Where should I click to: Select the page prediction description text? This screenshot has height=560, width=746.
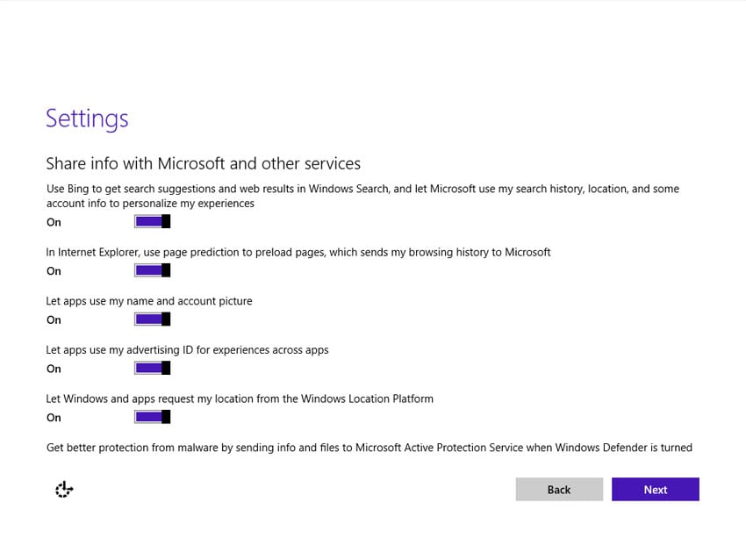click(x=298, y=253)
